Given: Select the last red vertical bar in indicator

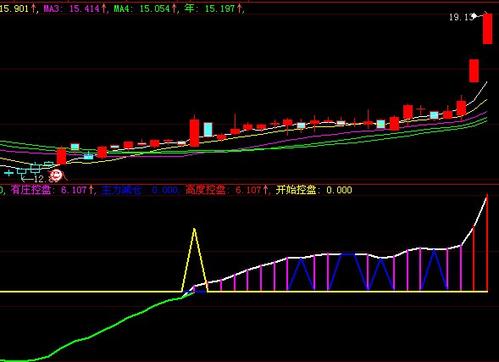Looking at the screenshot, I should pyautogui.click(x=487, y=243).
